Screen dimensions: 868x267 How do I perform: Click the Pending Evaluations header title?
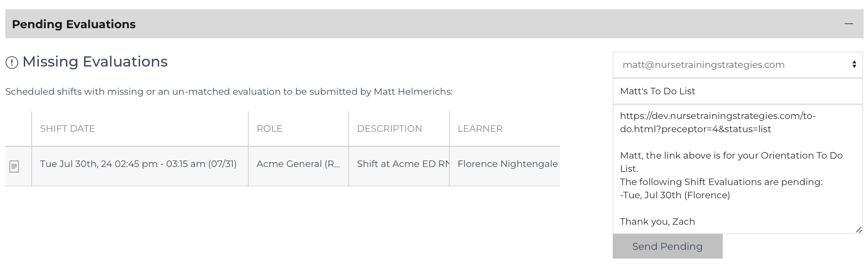coord(74,24)
